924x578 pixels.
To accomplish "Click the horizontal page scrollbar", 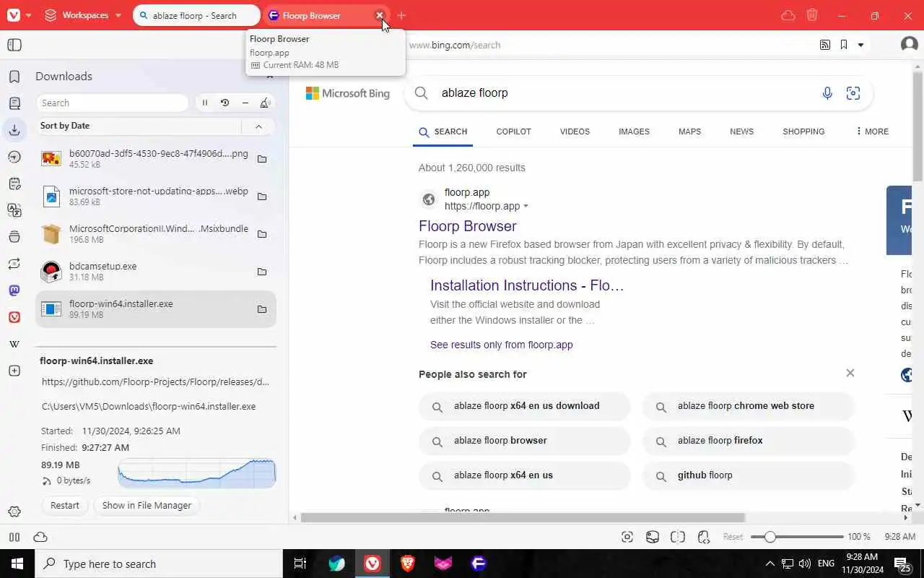I will point(522,517).
